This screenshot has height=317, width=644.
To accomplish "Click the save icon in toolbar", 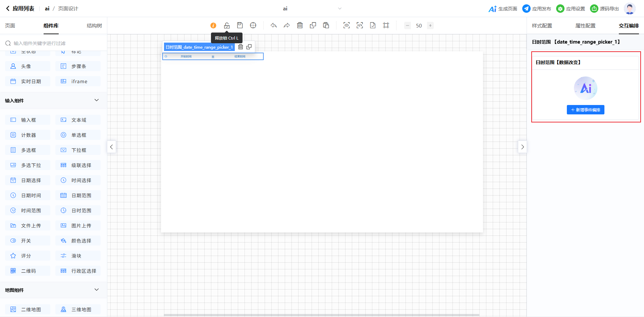I will (x=240, y=25).
